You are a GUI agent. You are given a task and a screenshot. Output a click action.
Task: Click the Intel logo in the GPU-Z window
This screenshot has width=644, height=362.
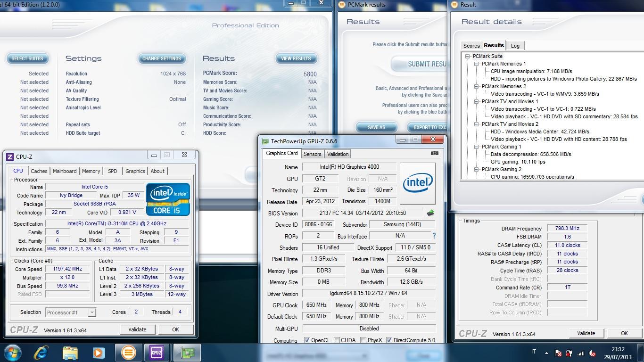click(x=417, y=183)
